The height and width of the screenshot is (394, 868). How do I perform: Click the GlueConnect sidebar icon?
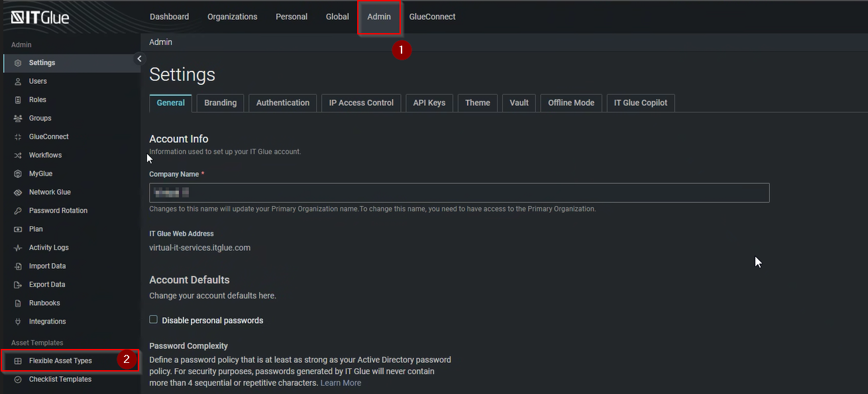[x=18, y=137]
